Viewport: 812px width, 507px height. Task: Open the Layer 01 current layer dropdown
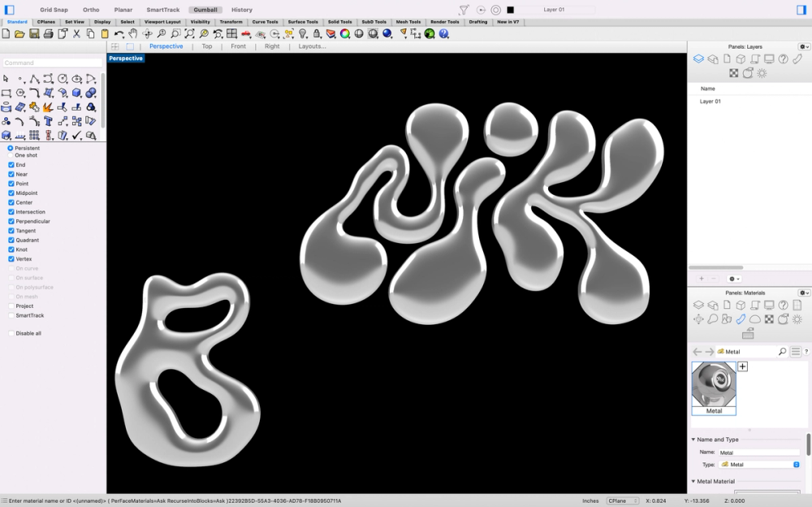[554, 9]
